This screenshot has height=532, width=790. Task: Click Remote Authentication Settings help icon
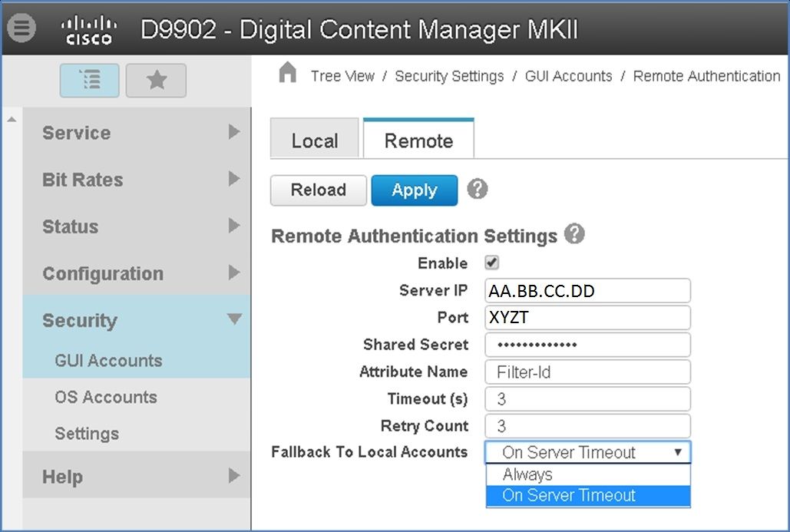(574, 234)
